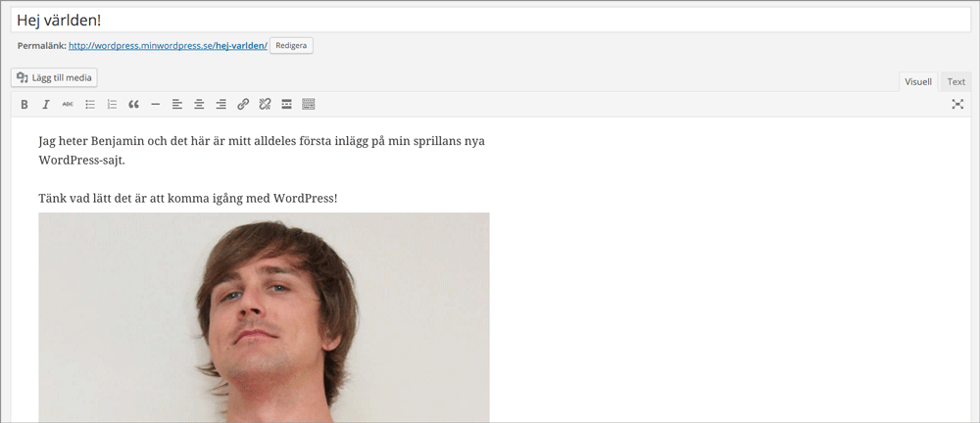This screenshot has width=980, height=423.
Task: Open distraction-free writing mode
Action: pyautogui.click(x=957, y=105)
